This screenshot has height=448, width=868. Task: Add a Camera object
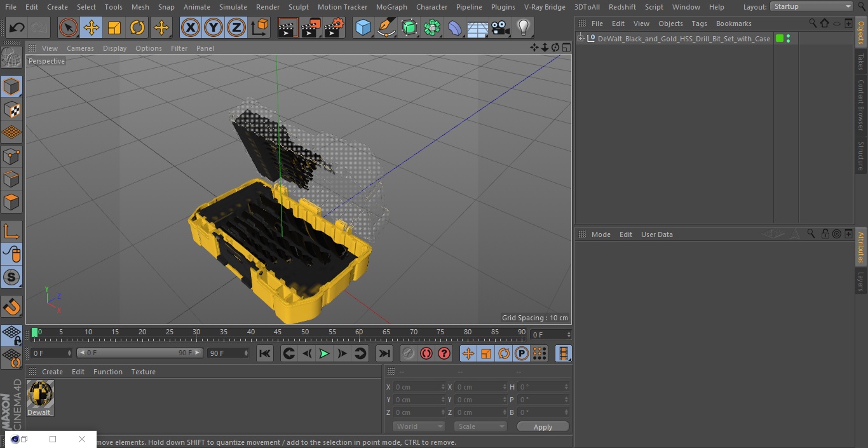pos(501,27)
